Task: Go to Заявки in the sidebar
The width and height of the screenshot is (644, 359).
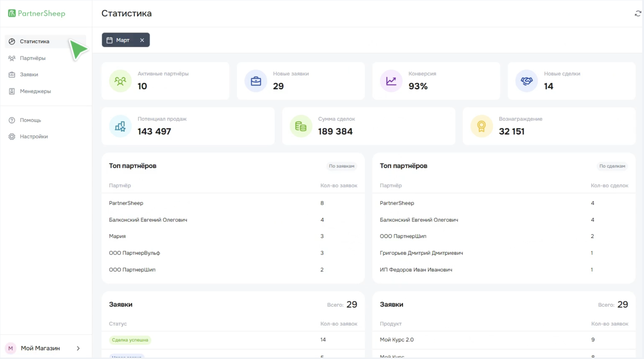Action: (29, 75)
